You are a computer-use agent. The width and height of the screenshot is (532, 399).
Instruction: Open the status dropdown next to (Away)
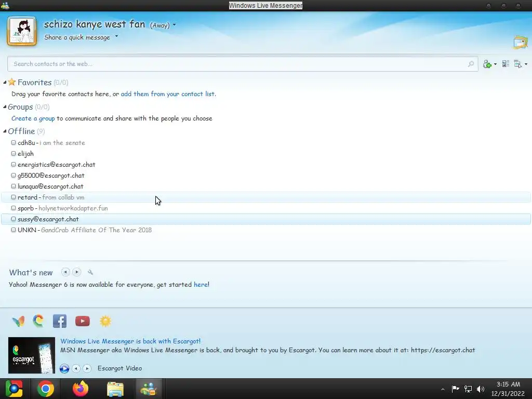175,25
